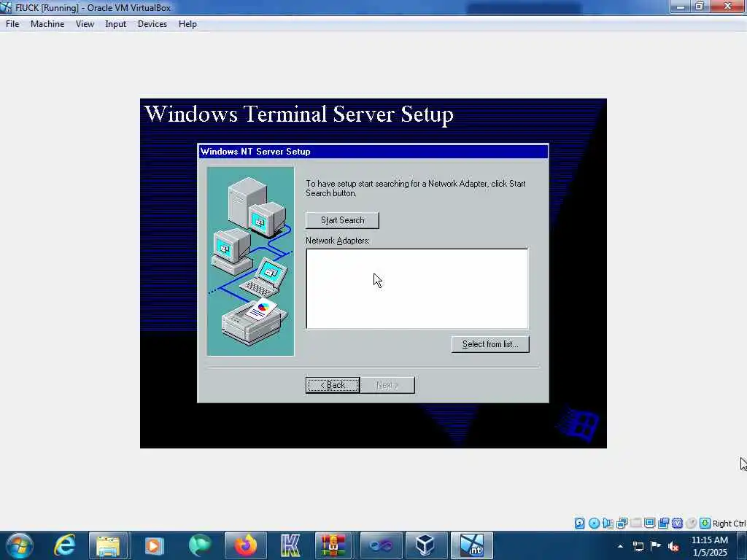Open the File menu
This screenshot has width=747, height=560.
(12, 24)
